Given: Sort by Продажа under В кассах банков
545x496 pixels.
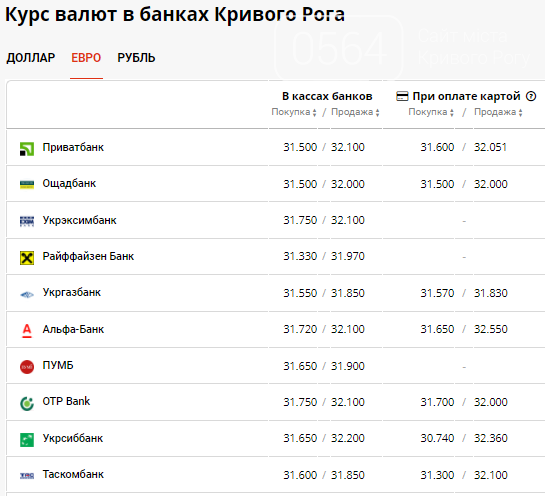Looking at the screenshot, I should (355, 112).
